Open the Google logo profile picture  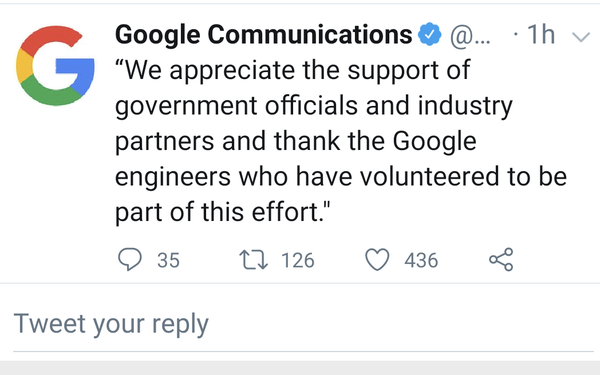pos(55,65)
